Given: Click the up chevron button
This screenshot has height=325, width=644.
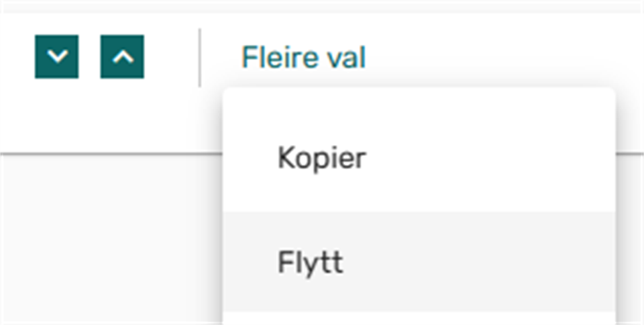Looking at the screenshot, I should 122,57.
